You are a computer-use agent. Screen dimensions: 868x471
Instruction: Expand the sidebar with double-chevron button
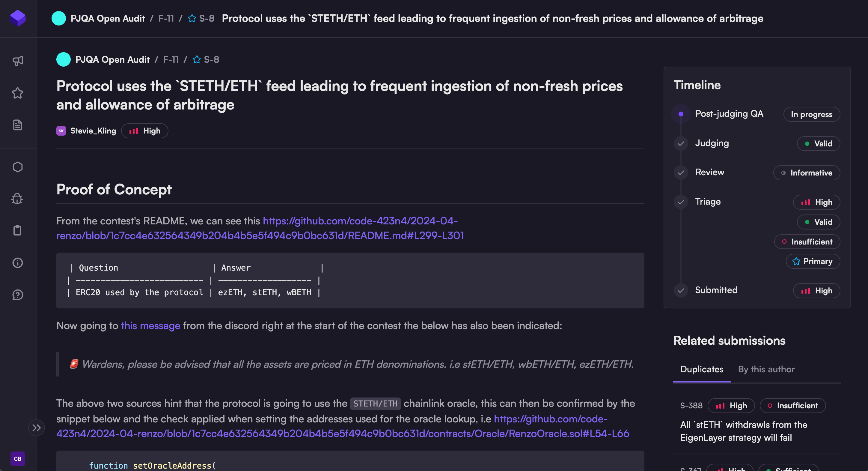tap(36, 428)
